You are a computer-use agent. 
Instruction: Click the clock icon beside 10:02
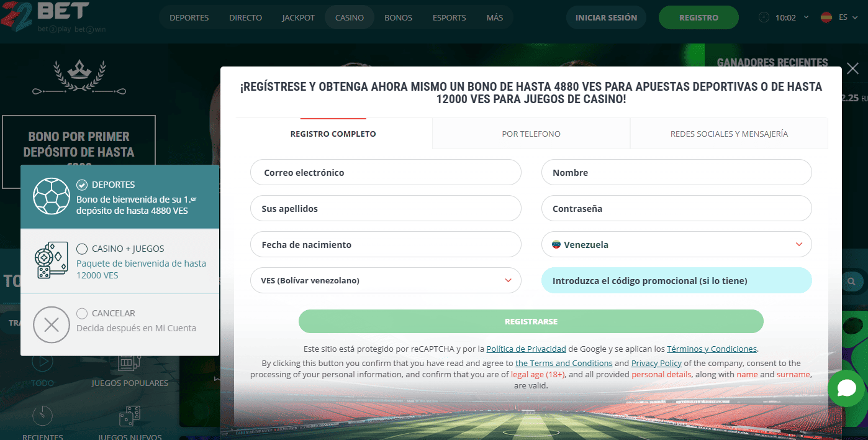(x=764, y=17)
